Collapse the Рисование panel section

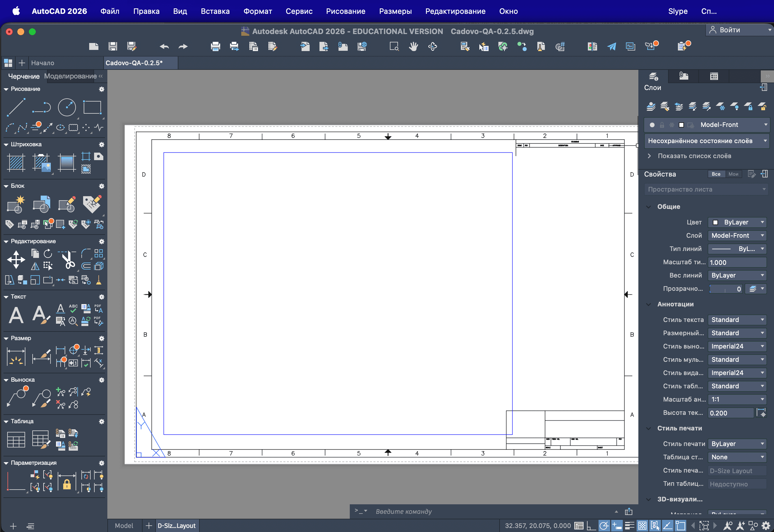pyautogui.click(x=6, y=89)
